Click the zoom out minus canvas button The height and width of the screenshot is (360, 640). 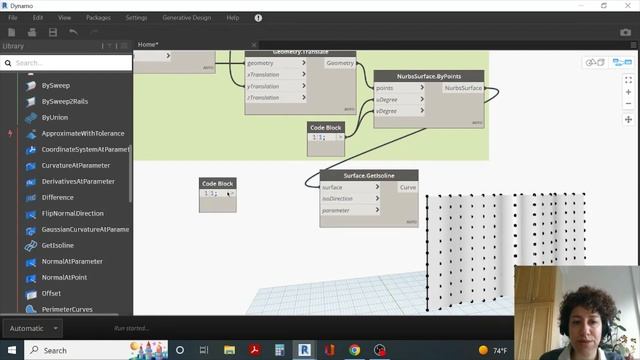point(628,104)
